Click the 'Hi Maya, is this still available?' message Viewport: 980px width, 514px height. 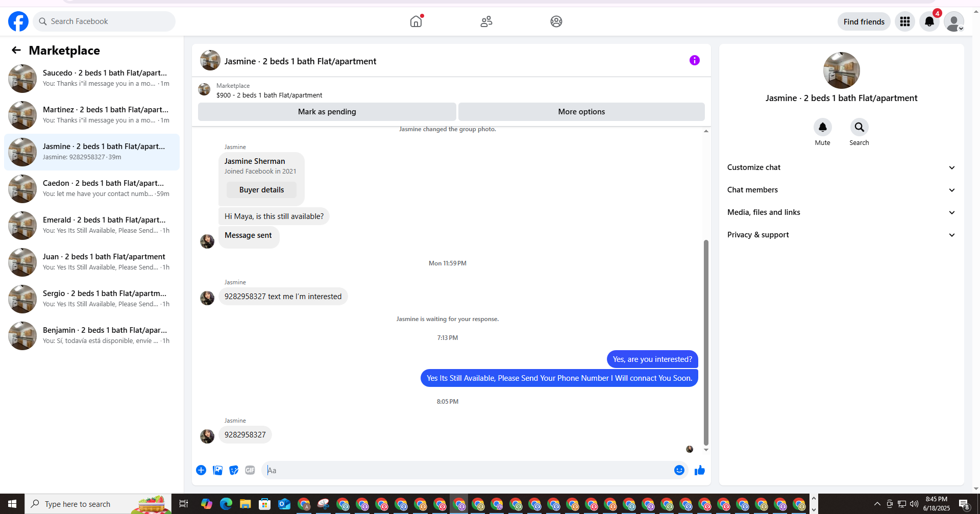tap(274, 216)
